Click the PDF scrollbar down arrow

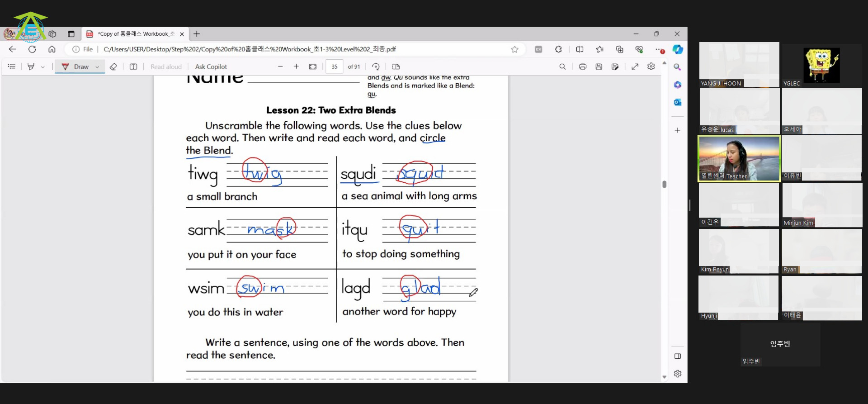point(664,377)
